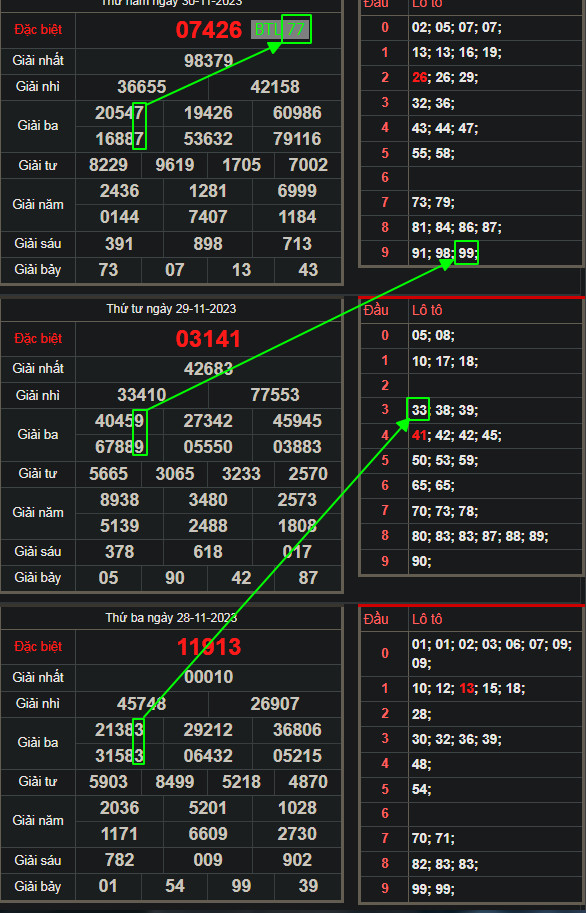The height and width of the screenshot is (913, 586).
Task: Click the red 41 in the lô tô list
Action: tap(419, 435)
